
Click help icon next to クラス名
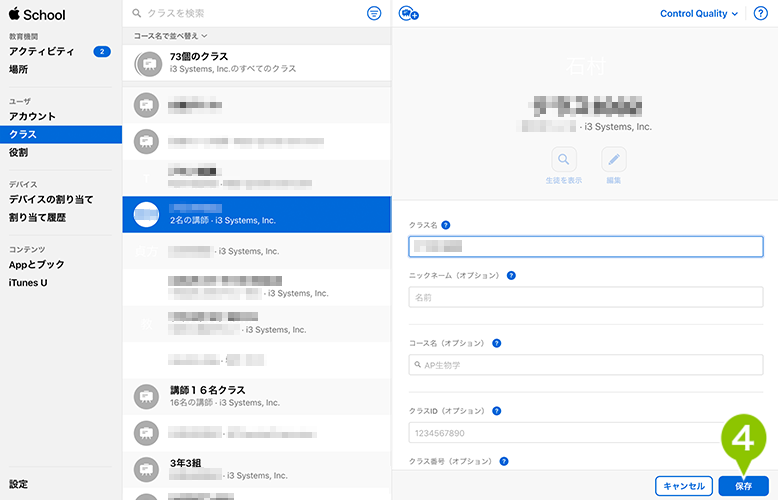coord(446,225)
